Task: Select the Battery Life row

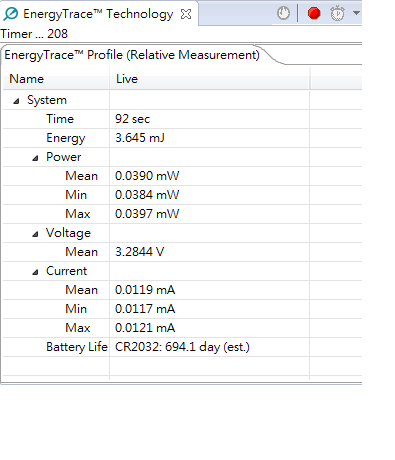Action: click(x=182, y=347)
